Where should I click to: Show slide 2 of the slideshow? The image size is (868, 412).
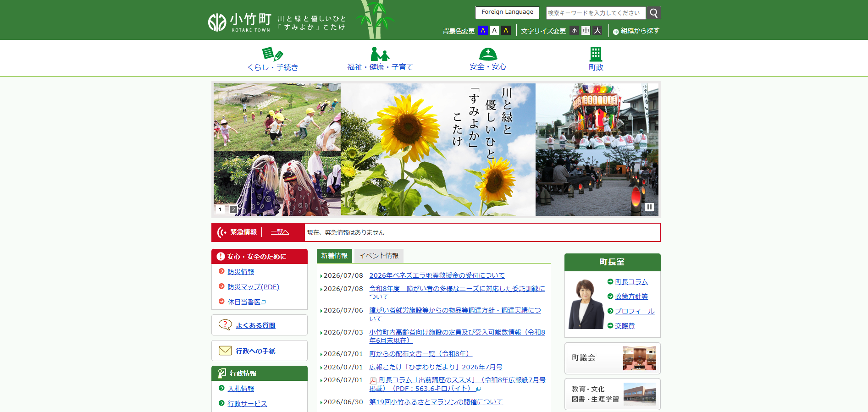point(233,209)
